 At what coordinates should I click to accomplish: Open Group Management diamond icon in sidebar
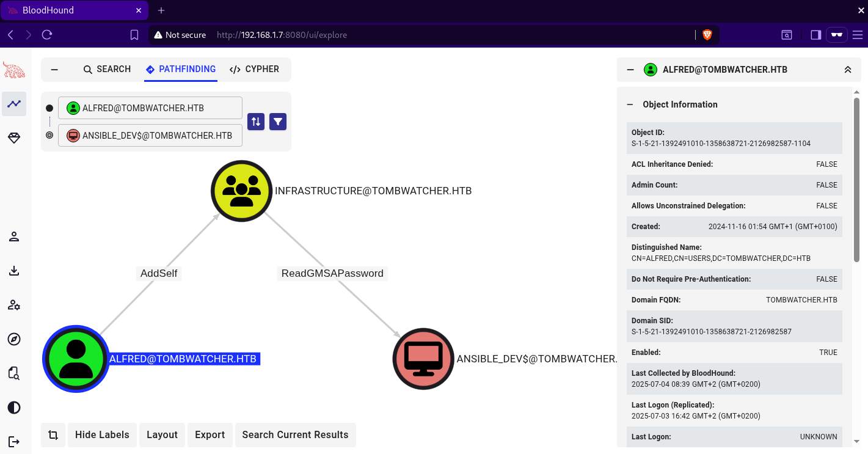pyautogui.click(x=14, y=138)
